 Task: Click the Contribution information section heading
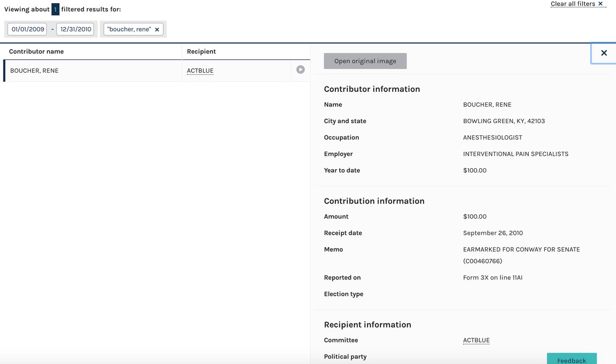click(x=374, y=201)
